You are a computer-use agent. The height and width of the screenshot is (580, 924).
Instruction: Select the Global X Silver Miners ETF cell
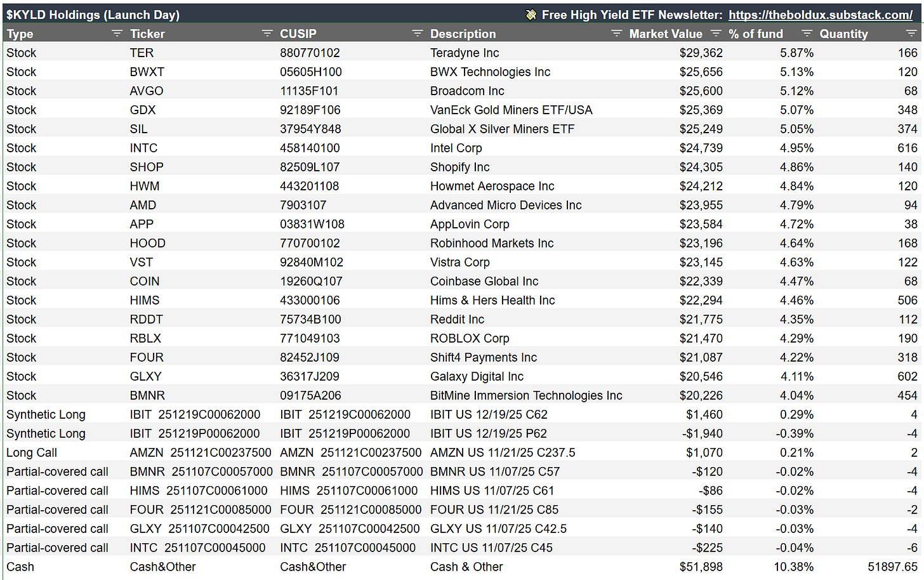502,129
